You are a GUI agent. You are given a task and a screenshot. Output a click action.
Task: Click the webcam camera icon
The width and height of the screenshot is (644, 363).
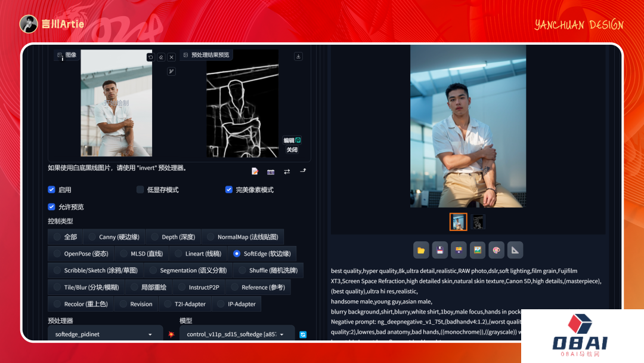point(271,172)
